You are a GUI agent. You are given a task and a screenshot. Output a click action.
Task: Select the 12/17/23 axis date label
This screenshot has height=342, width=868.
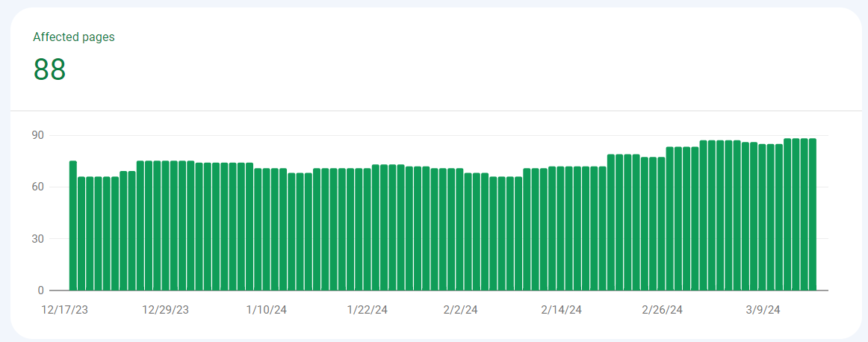point(65,310)
